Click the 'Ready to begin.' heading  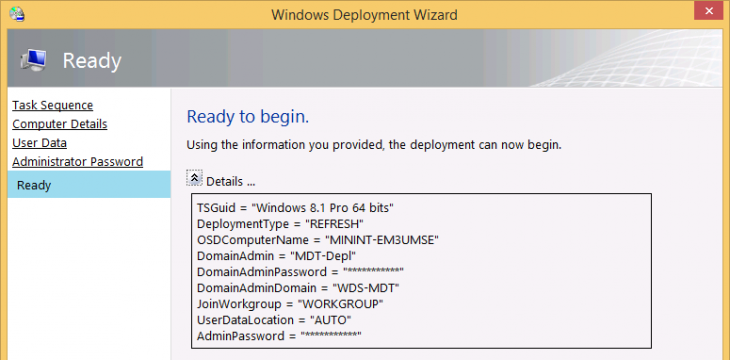point(248,117)
